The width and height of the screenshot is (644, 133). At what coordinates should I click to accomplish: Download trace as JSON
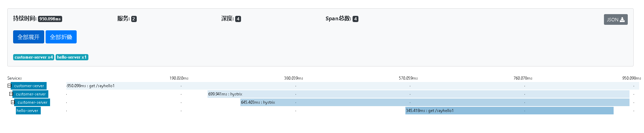(615, 20)
